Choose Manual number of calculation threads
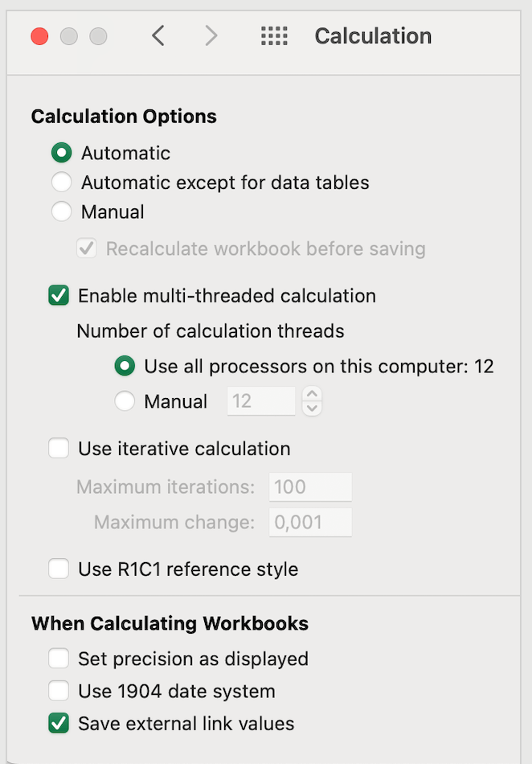This screenshot has width=532, height=764. [124, 401]
